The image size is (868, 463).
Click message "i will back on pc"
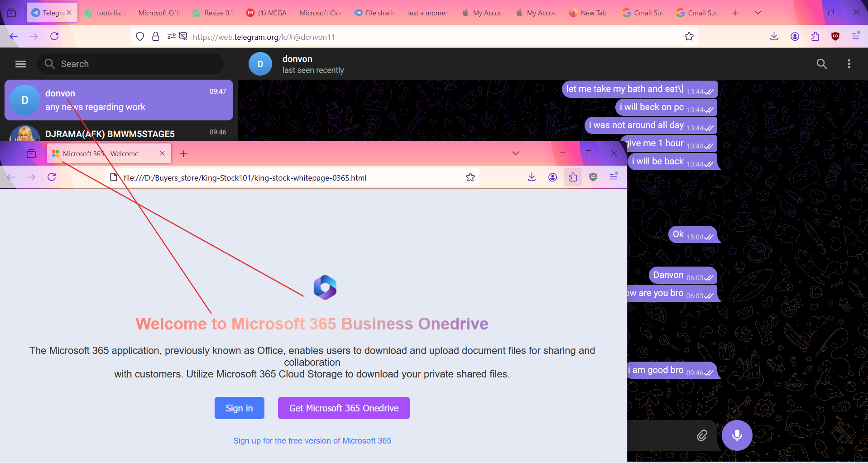[x=667, y=107]
